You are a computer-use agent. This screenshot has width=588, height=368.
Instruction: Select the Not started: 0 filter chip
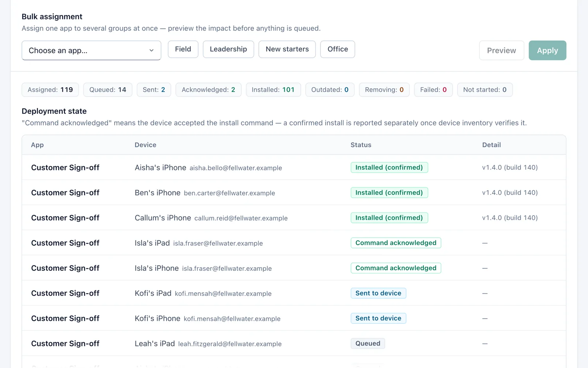coord(485,90)
